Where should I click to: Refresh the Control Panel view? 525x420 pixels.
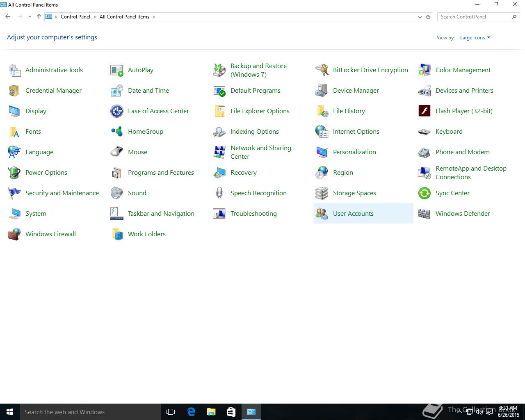(428, 17)
